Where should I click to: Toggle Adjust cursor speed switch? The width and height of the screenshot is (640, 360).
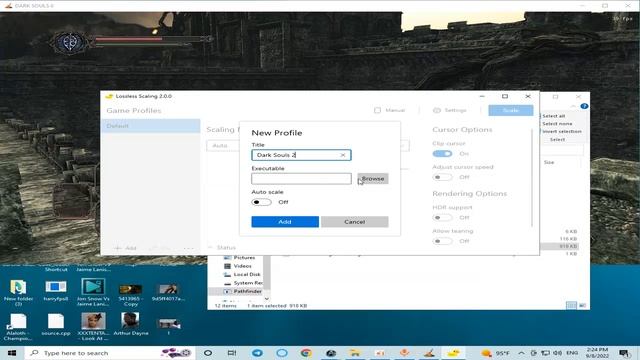[x=442, y=177]
